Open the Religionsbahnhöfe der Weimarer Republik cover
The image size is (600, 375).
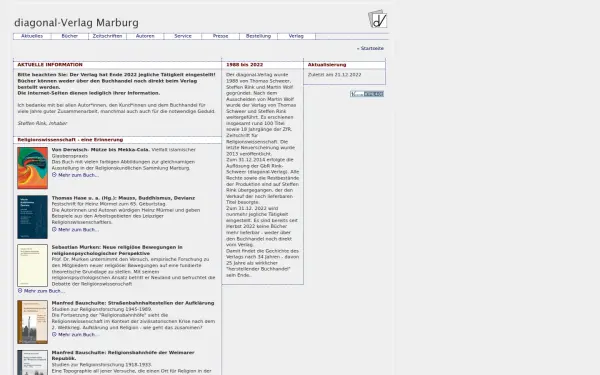click(33, 362)
